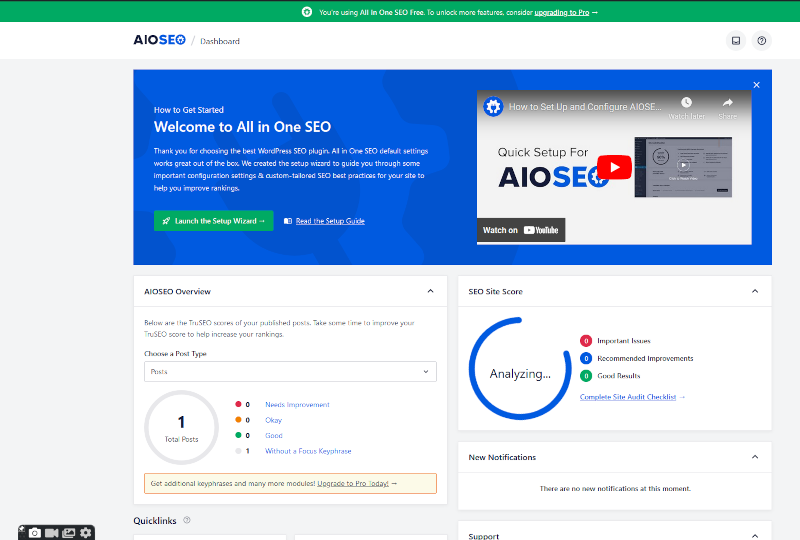
Task: Open Without a Focus Keyphrase link
Action: pyautogui.click(x=308, y=451)
